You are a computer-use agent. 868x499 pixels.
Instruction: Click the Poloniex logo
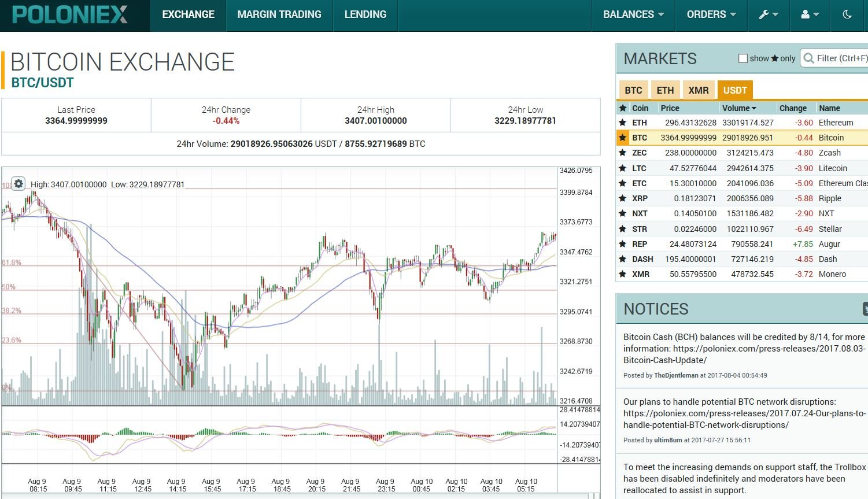(69, 14)
